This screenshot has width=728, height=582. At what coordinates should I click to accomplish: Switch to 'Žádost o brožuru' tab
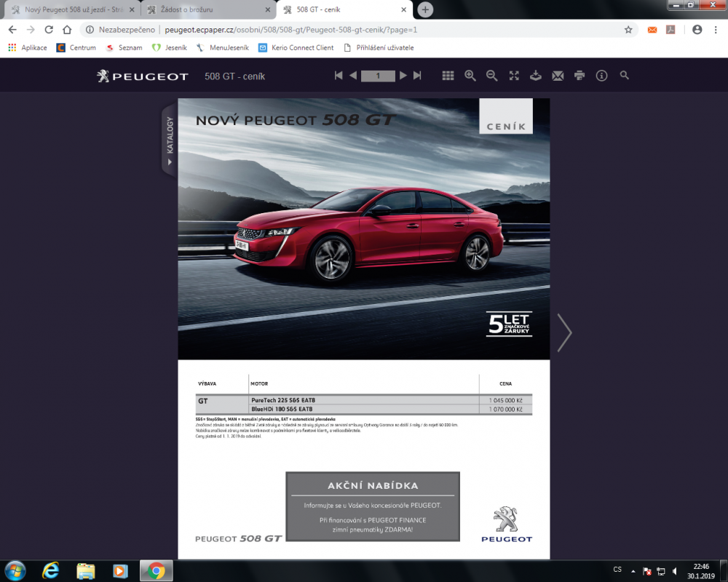point(208,9)
